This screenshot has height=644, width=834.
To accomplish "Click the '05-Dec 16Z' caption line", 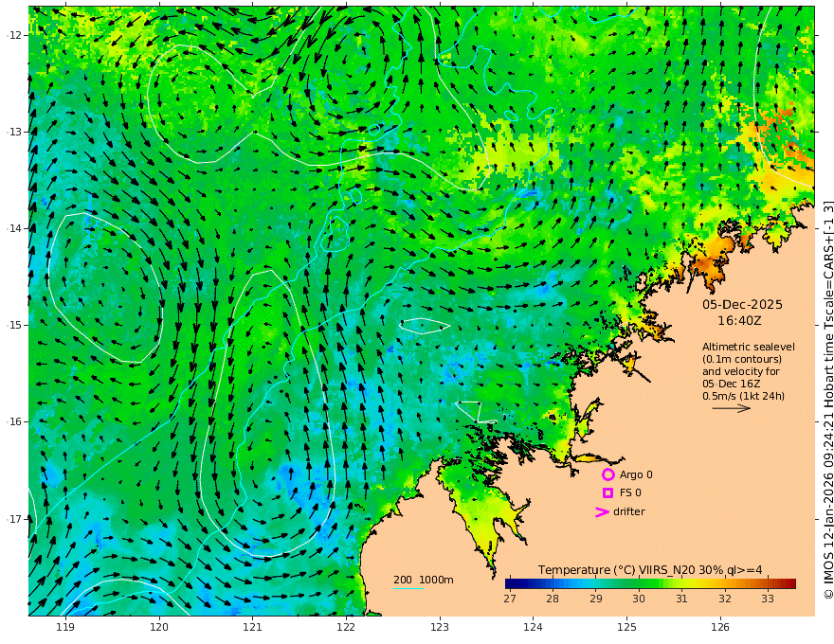I will point(732,384).
